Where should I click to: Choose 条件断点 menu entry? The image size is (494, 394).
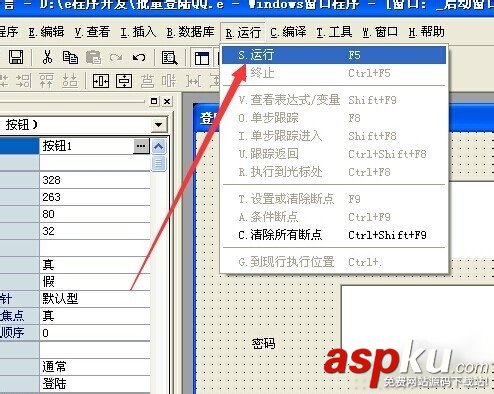click(334, 217)
